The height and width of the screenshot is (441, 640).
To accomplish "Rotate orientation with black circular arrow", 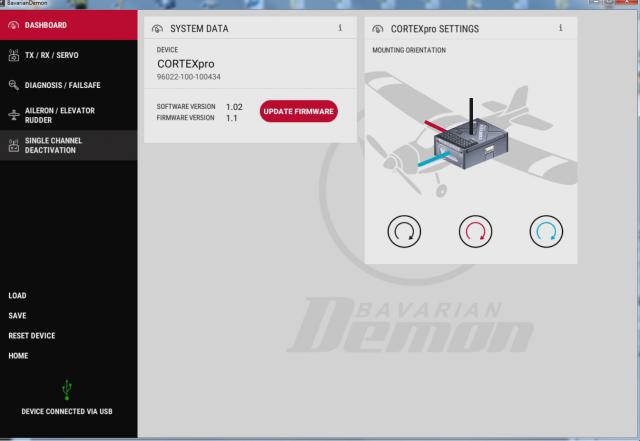I will [x=404, y=232].
